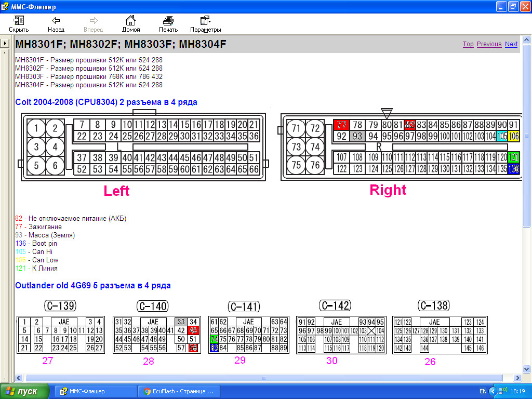Click the horizontal scrollbar thumb
Image resolution: width=532 pixels, height=399 pixels.
(x=264, y=378)
